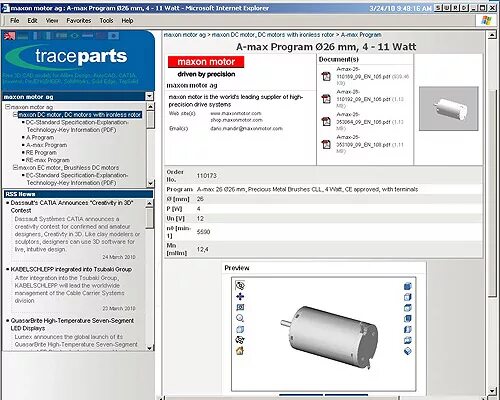Click the catalog tree scroll-up arrow
500x400 pixels.
pos(150,107)
